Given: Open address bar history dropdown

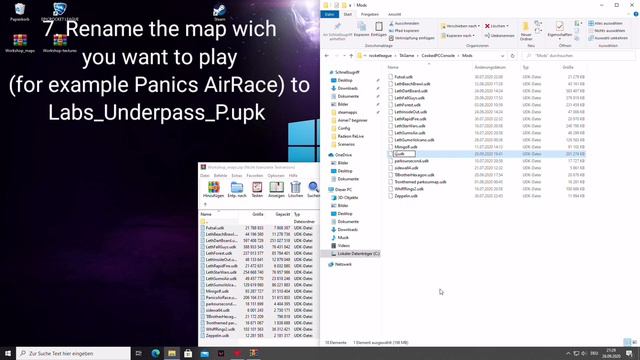Looking at the screenshot, I should point(502,56).
